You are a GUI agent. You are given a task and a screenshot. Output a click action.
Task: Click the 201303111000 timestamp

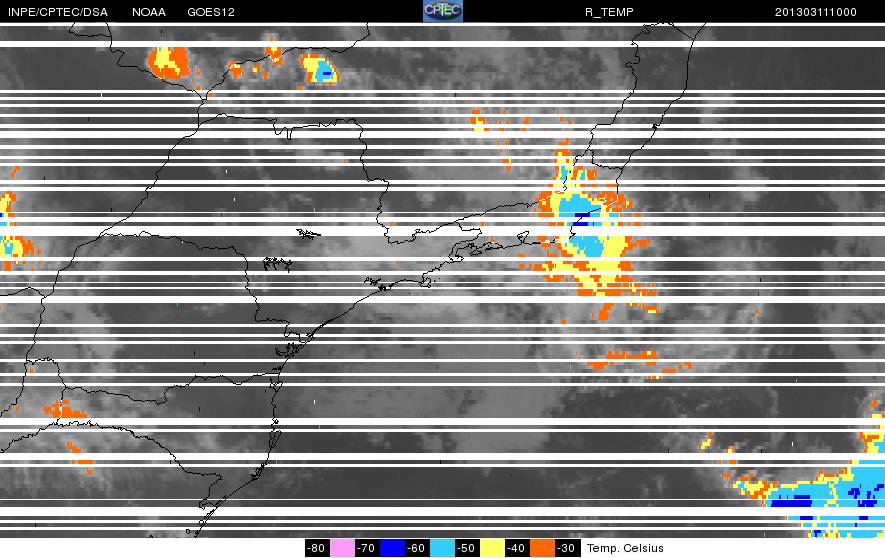point(816,12)
